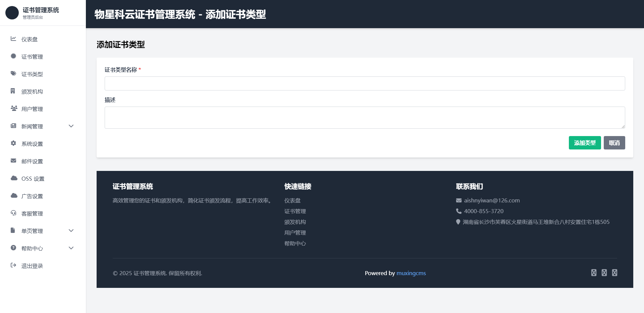Viewport: 644px width, 313px height.
Task: Focus the 描述 textarea
Action: 365,118
